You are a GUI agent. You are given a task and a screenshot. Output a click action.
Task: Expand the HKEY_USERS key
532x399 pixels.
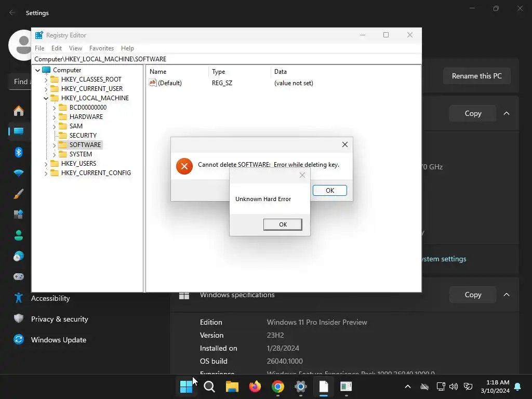coord(46,164)
